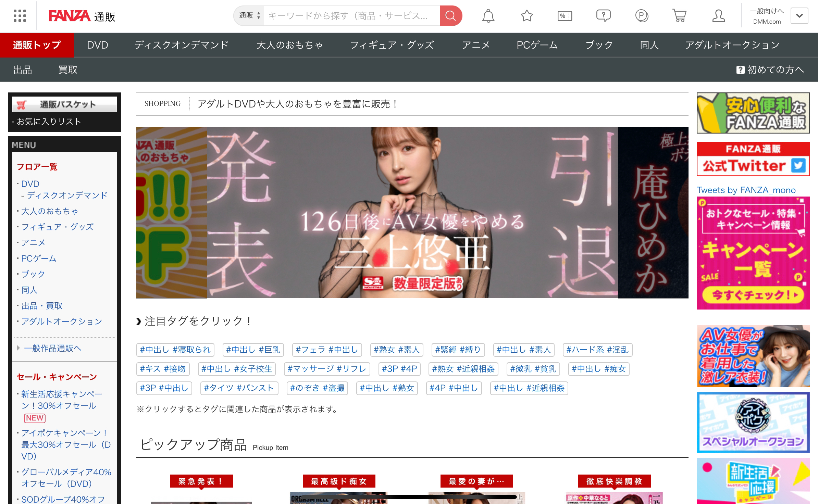Click the 通販バスケット cart button
The height and width of the screenshot is (504, 818).
coord(65,104)
